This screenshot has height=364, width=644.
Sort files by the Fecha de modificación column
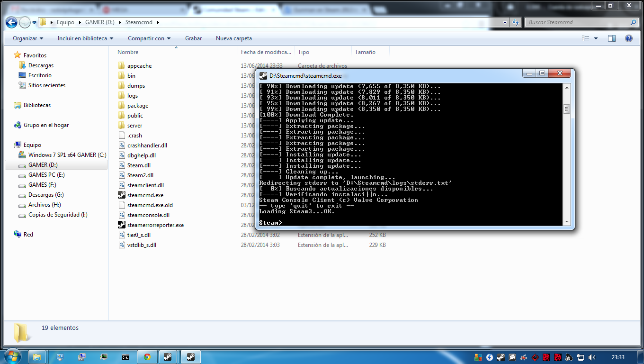[x=267, y=52]
